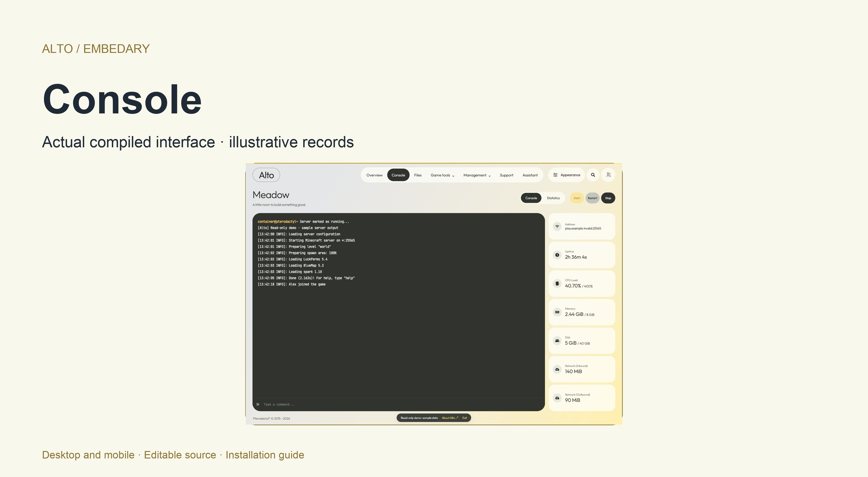Click the double-chevron command prompt icon
Image resolution: width=868 pixels, height=477 pixels.
(258, 404)
